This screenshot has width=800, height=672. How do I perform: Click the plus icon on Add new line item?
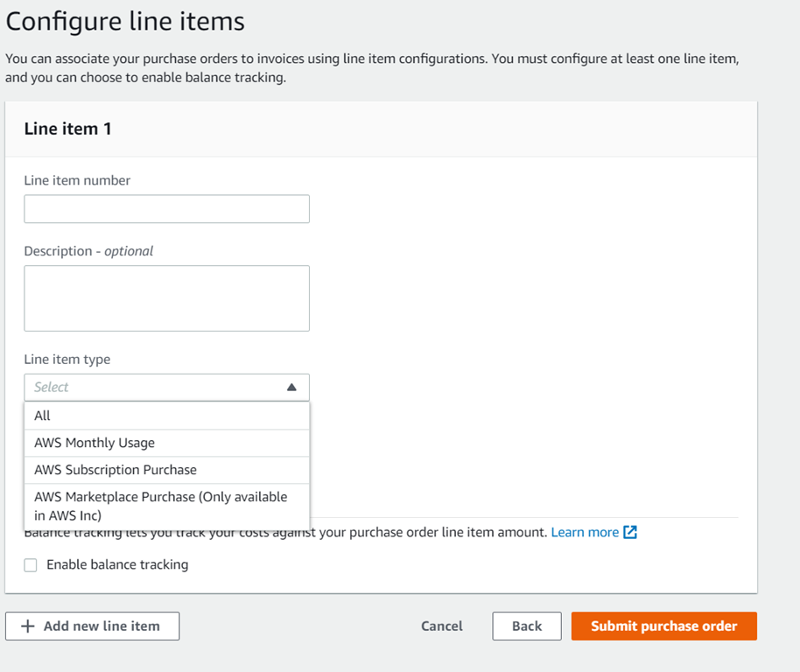[x=28, y=626]
